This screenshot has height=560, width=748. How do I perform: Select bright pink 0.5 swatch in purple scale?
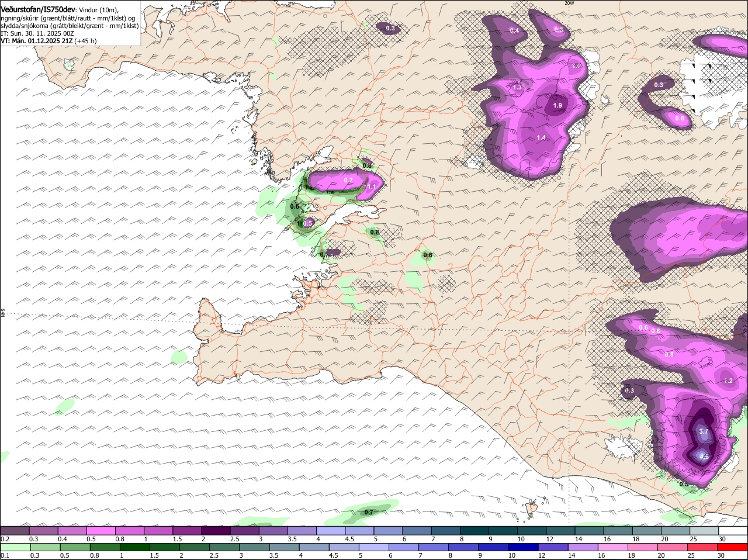(x=101, y=530)
